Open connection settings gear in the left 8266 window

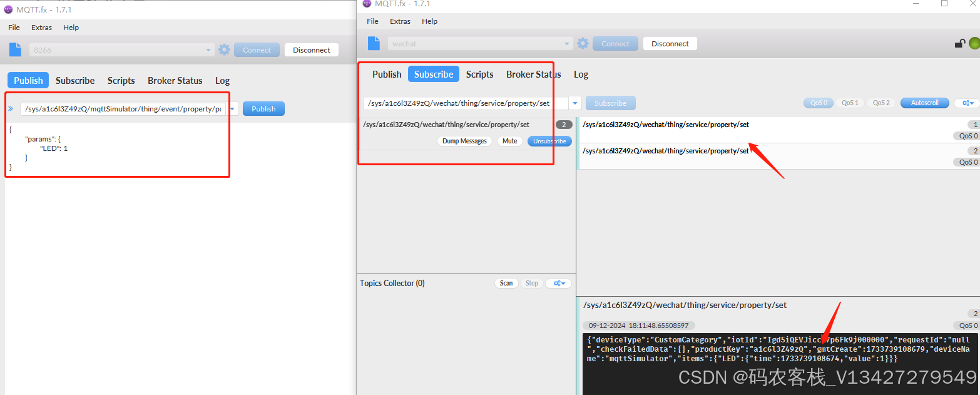224,49
